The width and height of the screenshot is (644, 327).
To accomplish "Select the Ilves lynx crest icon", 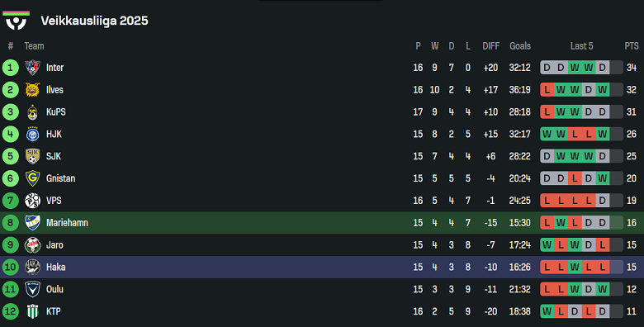I will click(x=32, y=89).
